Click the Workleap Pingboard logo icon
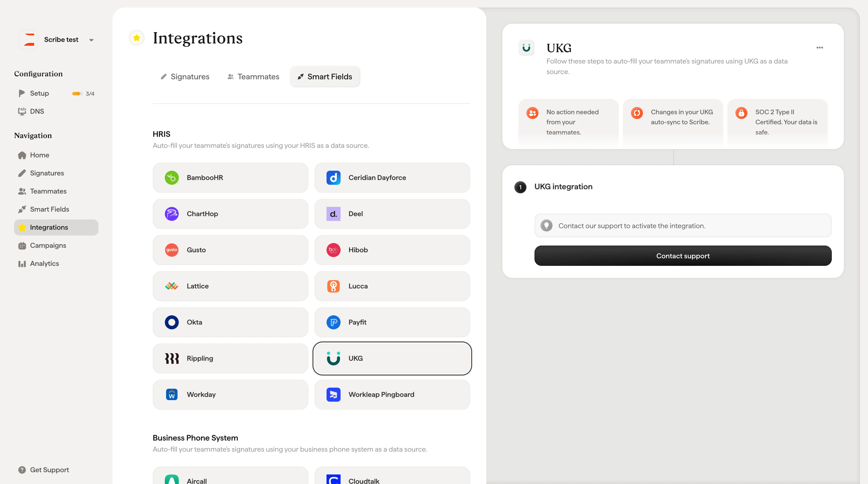Image resolution: width=868 pixels, height=484 pixels. [x=333, y=394]
